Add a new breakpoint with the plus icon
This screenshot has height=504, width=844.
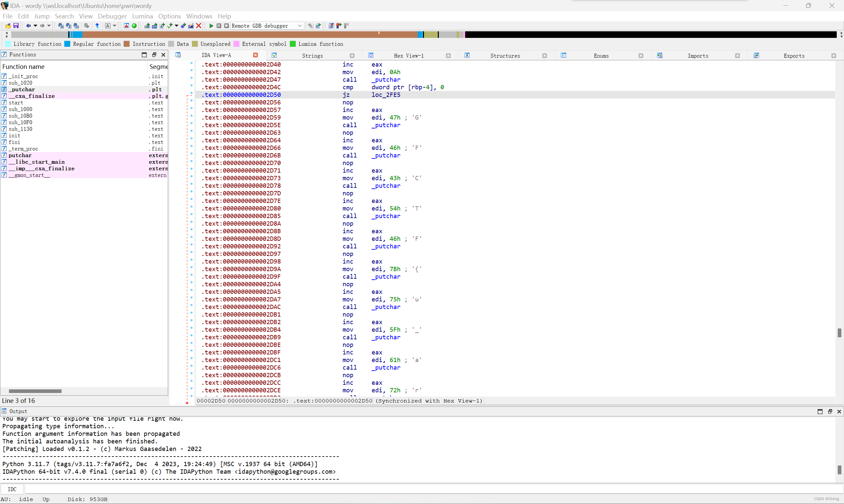click(339, 25)
